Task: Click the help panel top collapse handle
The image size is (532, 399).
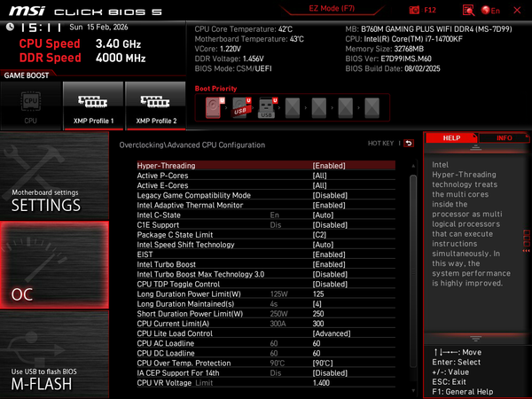Action: click(475, 147)
